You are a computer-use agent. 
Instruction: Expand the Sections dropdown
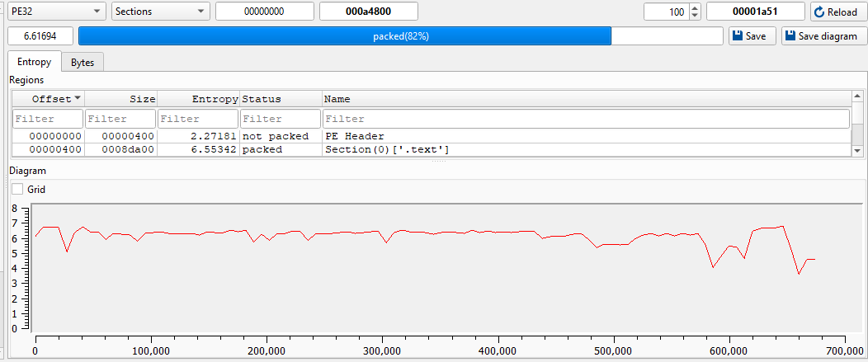tap(160, 12)
